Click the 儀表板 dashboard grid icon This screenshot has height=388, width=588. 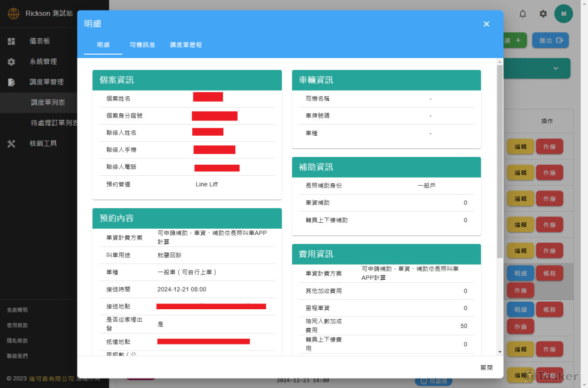click(x=11, y=41)
